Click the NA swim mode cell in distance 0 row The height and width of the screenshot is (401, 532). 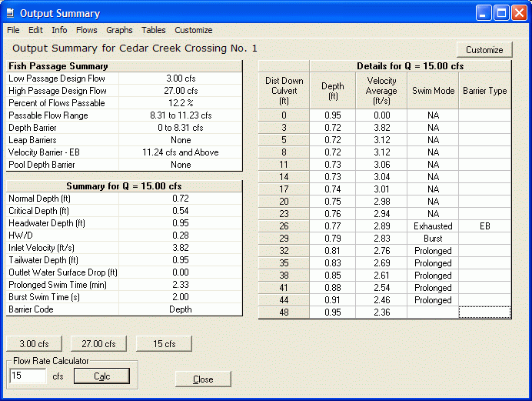(x=433, y=115)
